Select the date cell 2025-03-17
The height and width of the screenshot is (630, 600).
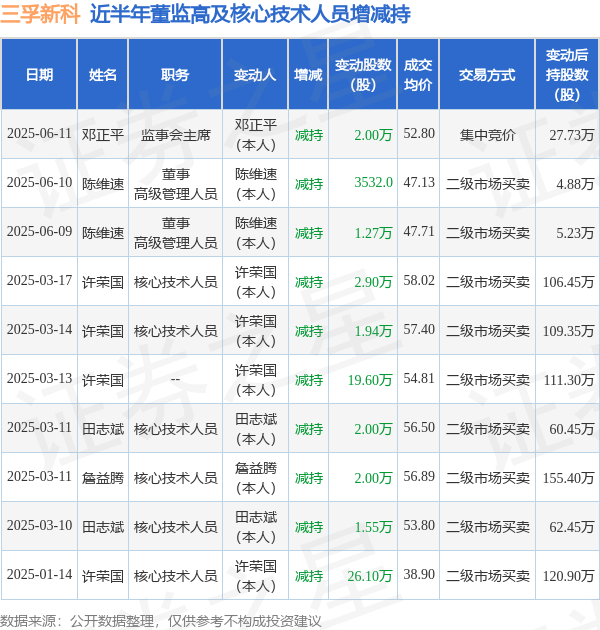pyautogui.click(x=39, y=281)
